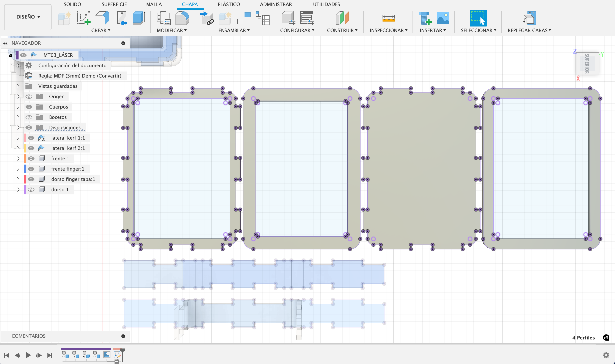Click the Create Flange tool icon
This screenshot has height=364, width=615.
click(x=103, y=18)
